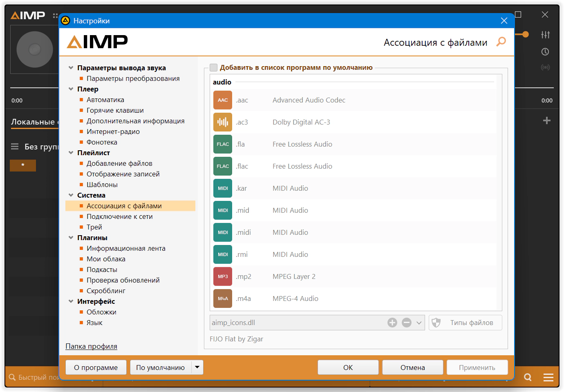
Task: Open Параметры преобразования settings page
Action: 133,78
